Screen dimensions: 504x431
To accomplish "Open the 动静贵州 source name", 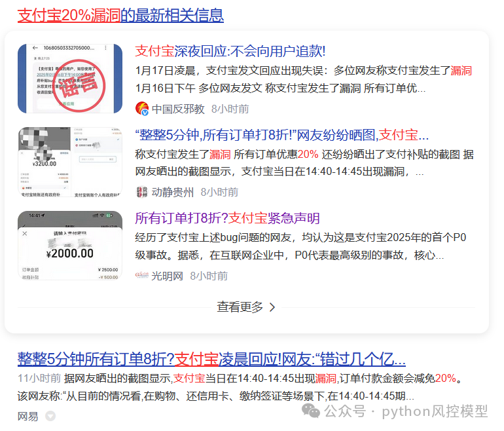I will pos(173,193).
